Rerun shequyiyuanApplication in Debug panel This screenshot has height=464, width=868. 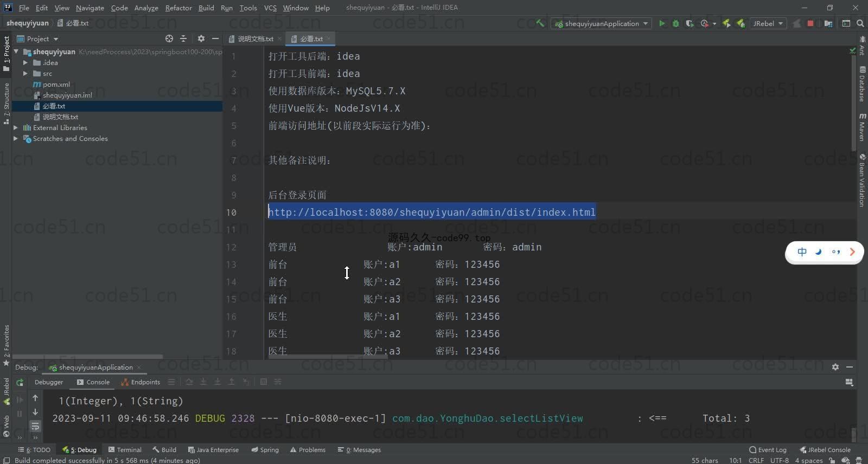(x=20, y=382)
